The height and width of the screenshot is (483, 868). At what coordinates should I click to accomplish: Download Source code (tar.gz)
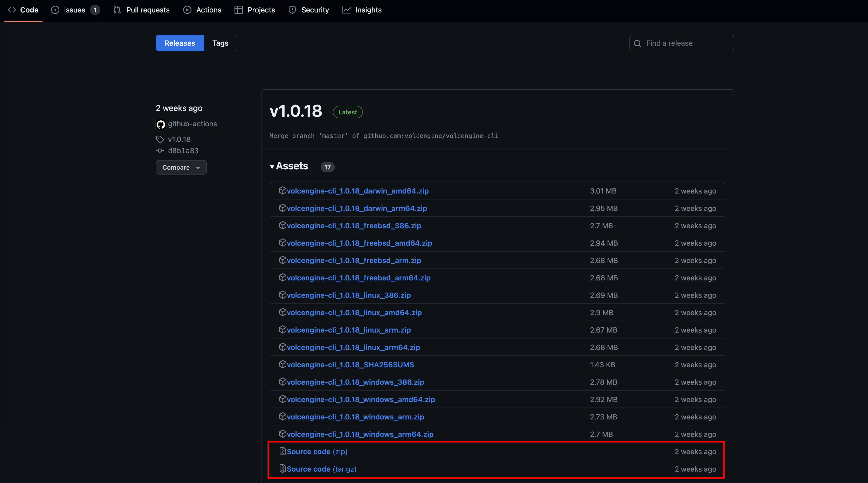[321, 469]
